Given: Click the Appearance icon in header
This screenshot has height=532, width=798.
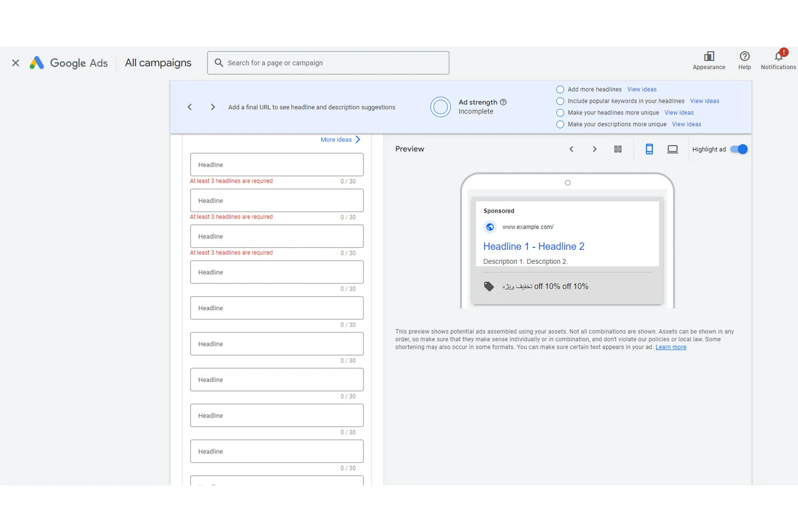Looking at the screenshot, I should pyautogui.click(x=708, y=57).
